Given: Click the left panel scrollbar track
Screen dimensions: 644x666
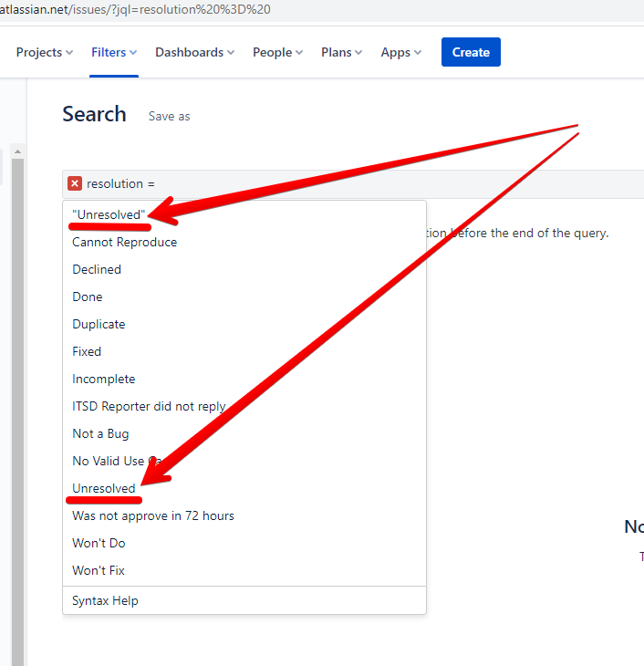Looking at the screenshot, I should click(17, 412).
